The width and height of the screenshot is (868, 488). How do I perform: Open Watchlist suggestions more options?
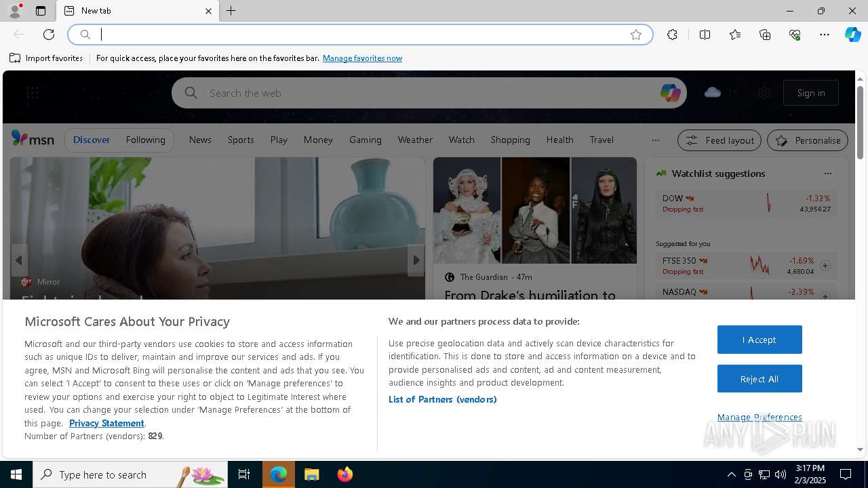[x=827, y=174]
